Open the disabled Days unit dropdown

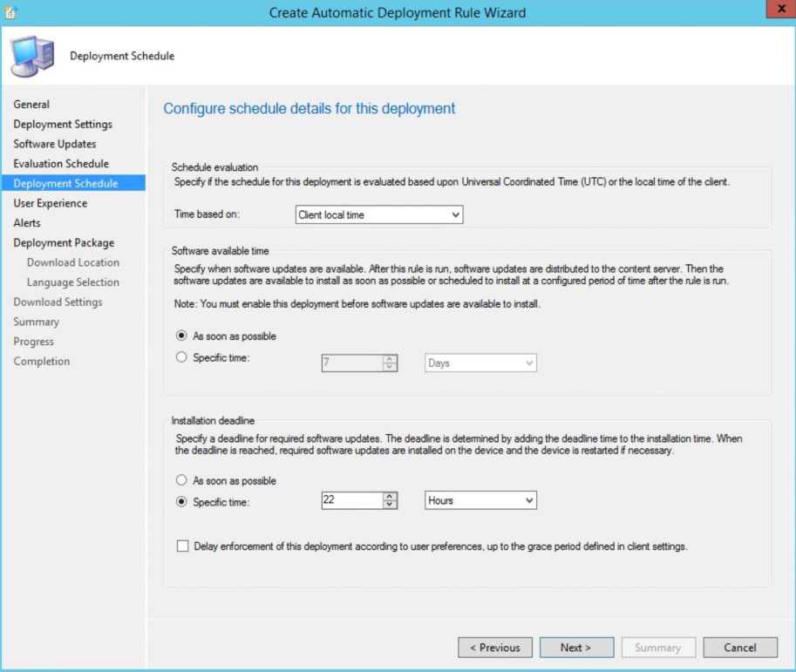(x=480, y=363)
